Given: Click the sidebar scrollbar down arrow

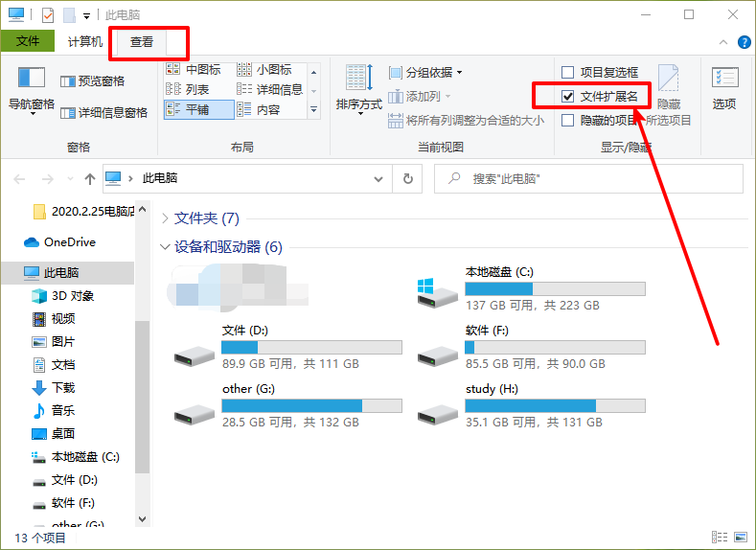Looking at the screenshot, I should (x=142, y=519).
